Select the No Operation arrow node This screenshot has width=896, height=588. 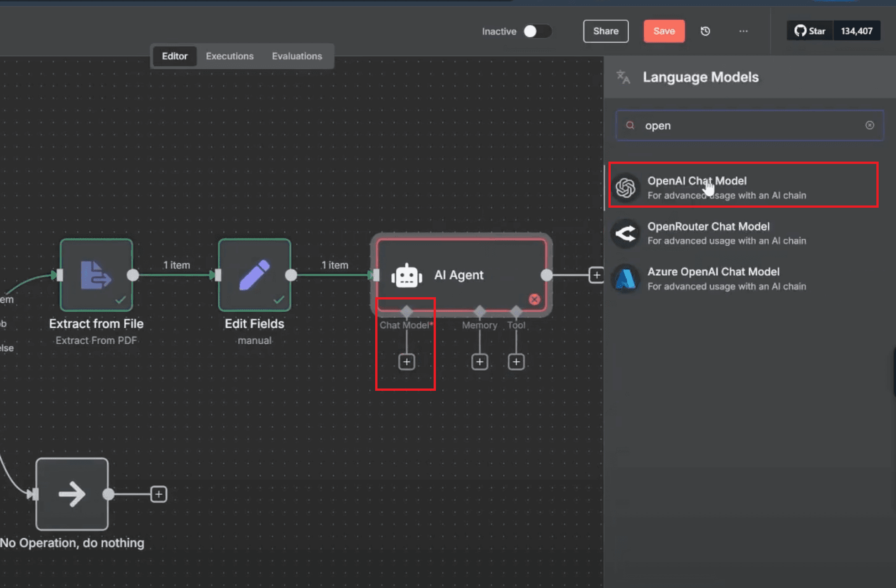[72, 494]
